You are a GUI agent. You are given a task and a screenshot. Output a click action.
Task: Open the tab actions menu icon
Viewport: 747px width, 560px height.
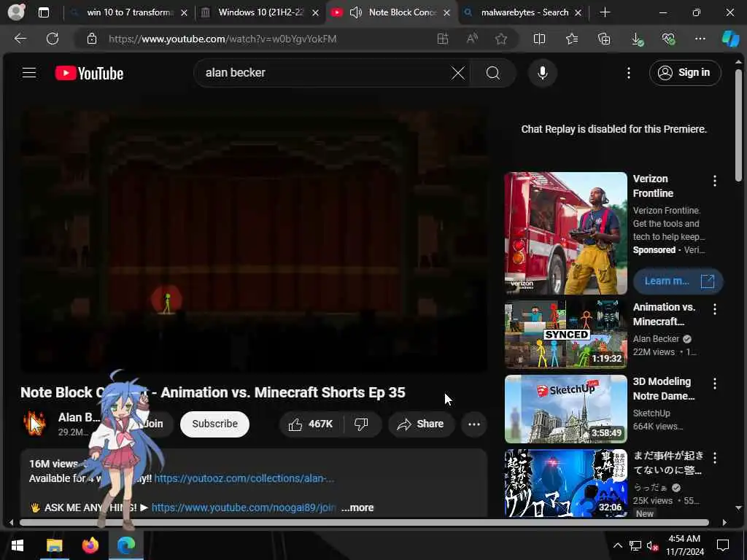43,12
